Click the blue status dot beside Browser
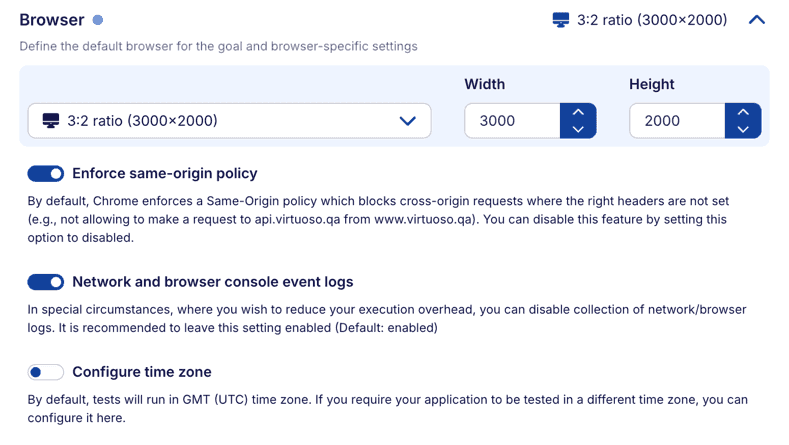Screen dimensions: 789x445 tap(98, 20)
